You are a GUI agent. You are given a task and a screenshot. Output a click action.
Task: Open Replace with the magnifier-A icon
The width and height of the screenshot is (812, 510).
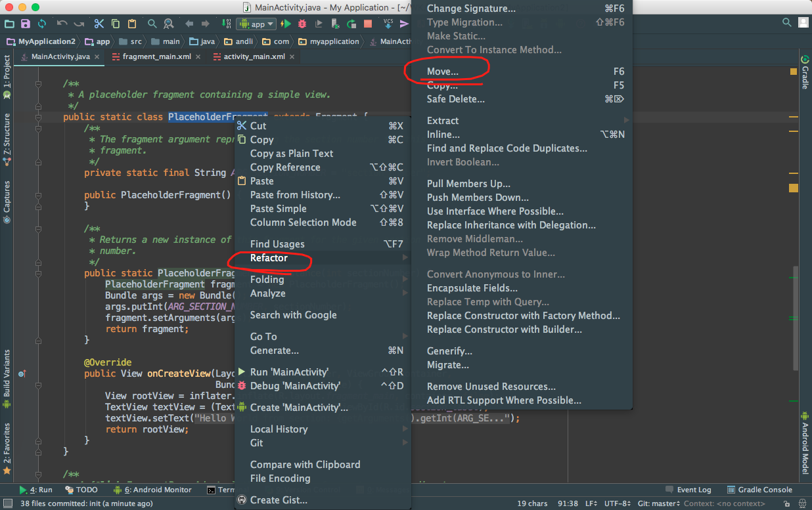point(169,24)
